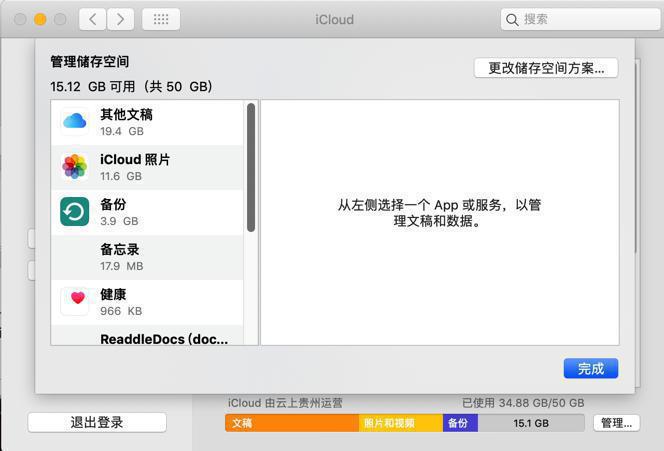Select the 备份 row
Image resolution: width=664 pixels, height=451 pixels.
click(147, 212)
